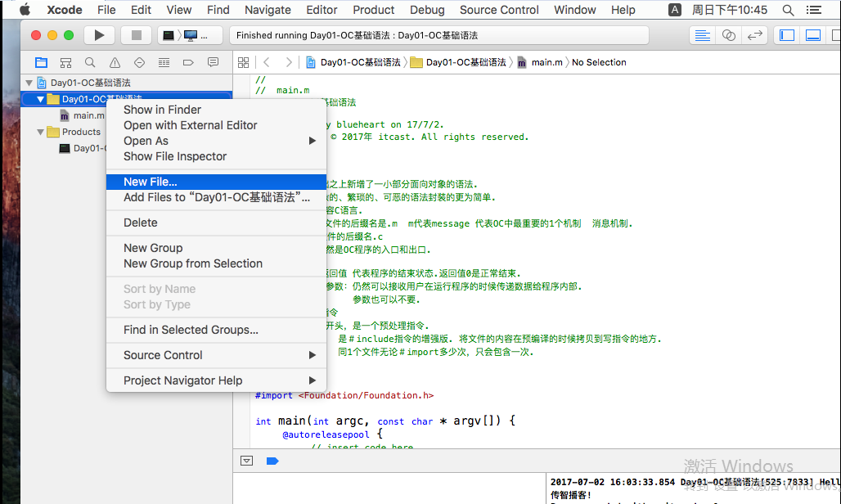
Task: Open the Assistant editor
Action: pos(728,35)
